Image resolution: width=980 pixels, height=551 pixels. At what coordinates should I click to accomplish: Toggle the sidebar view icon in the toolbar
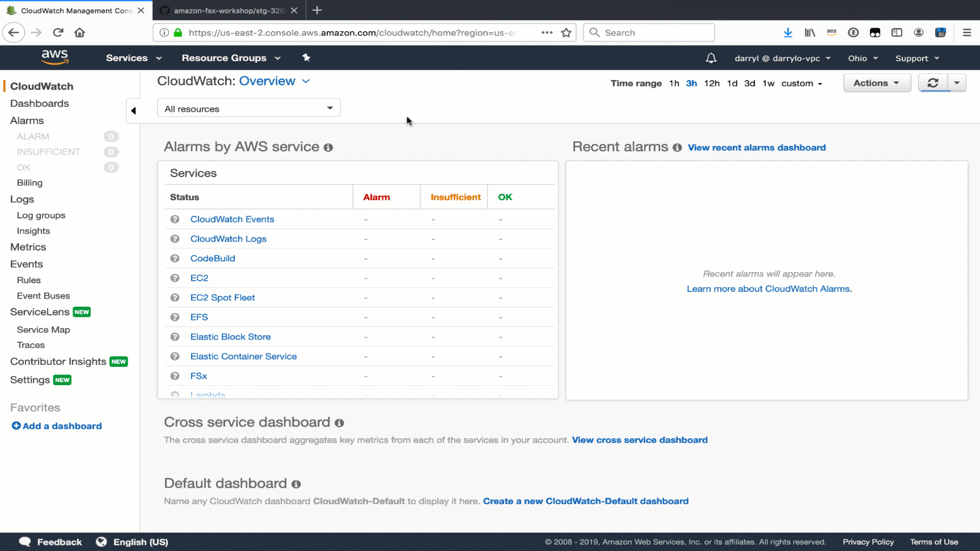[x=897, y=33]
